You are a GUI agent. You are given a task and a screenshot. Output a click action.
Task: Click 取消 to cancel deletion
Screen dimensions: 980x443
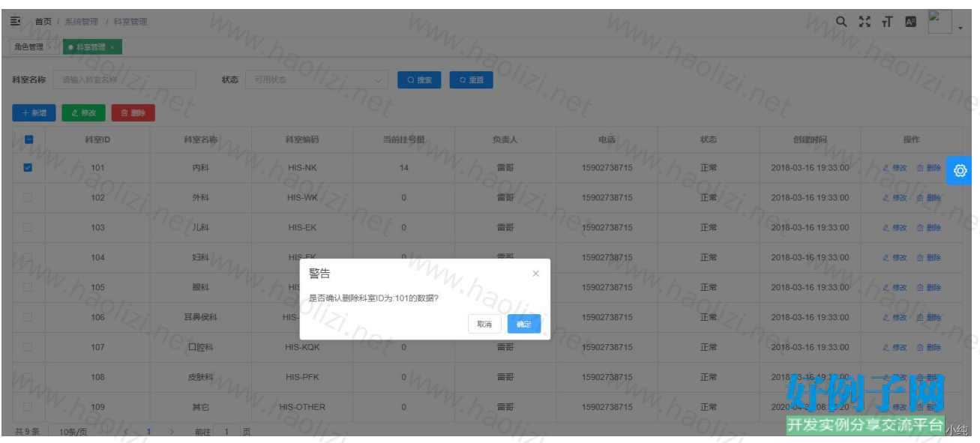click(484, 324)
